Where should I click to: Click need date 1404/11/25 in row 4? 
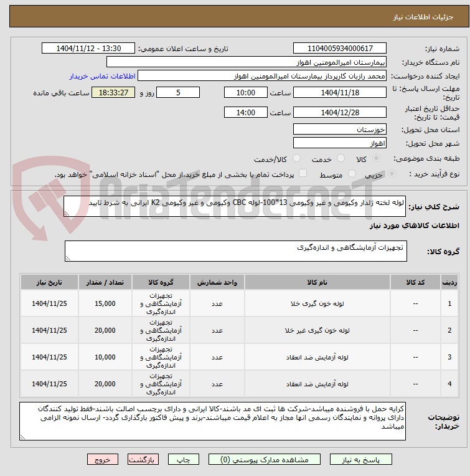click(49, 384)
